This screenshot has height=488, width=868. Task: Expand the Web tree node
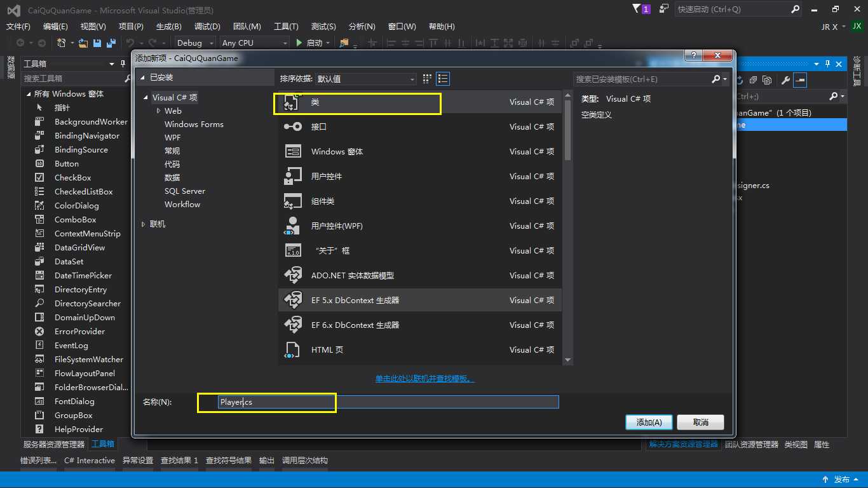click(159, 111)
